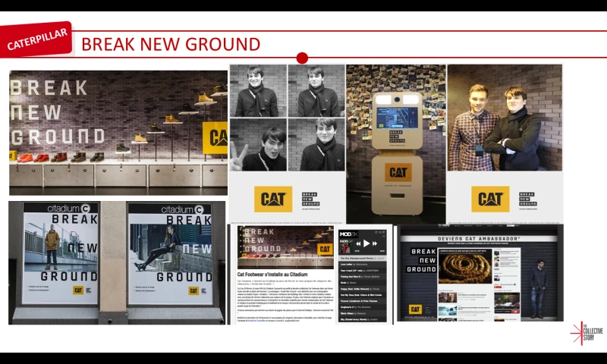Click the red dot marker on title line

click(302, 58)
